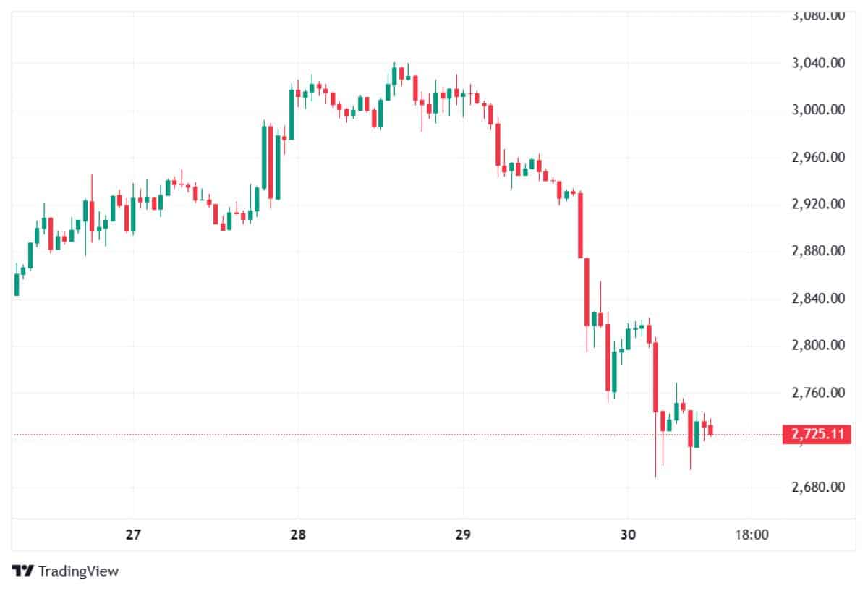868x591 pixels.
Task: Click the 2,840.00 price scale label
Action: point(818,298)
